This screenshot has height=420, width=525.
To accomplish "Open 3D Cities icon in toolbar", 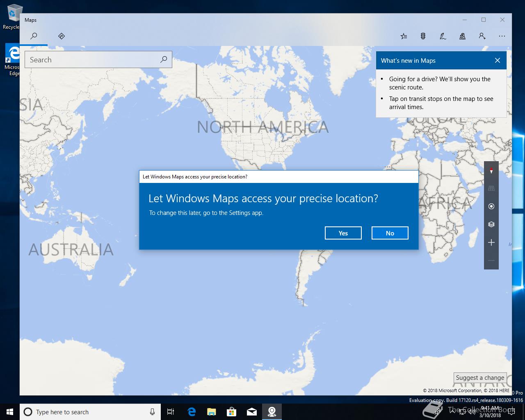I will click(462, 36).
